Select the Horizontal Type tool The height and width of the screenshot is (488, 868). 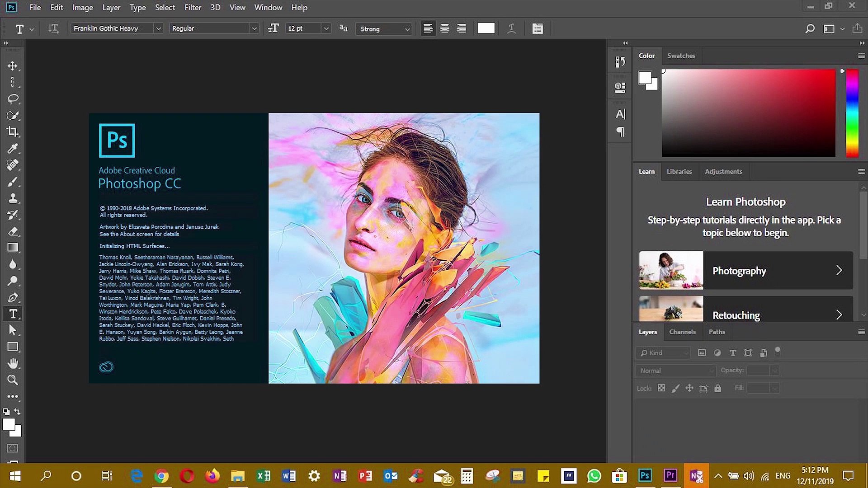tap(13, 314)
